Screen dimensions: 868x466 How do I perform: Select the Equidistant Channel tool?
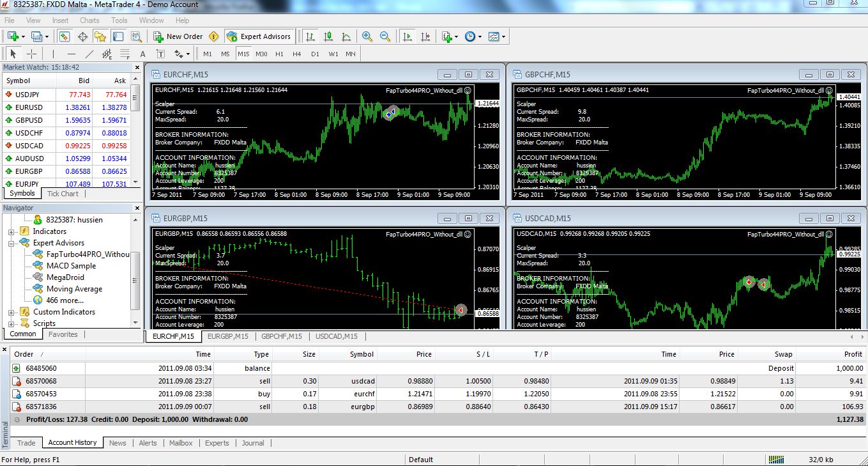[107, 54]
